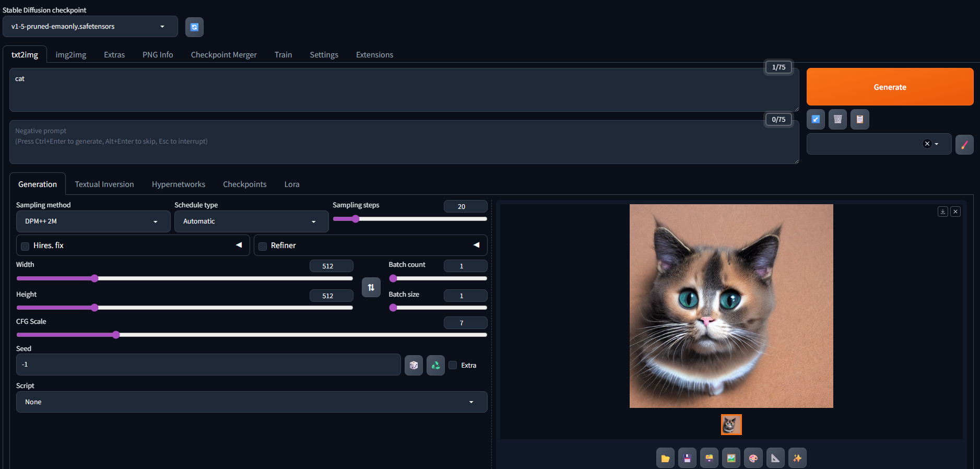Download the generated cat image

pos(943,212)
